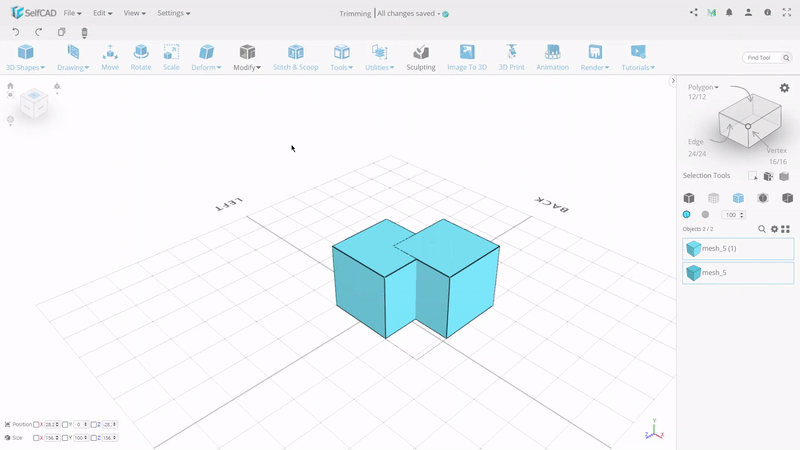Open objects list settings gear
This screenshot has width=800, height=450.
(774, 229)
